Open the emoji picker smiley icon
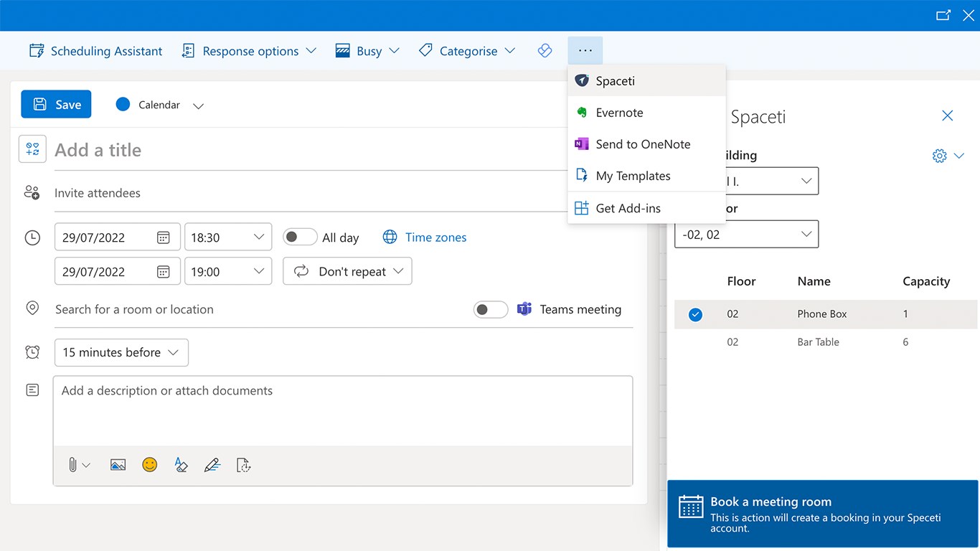 click(x=149, y=465)
